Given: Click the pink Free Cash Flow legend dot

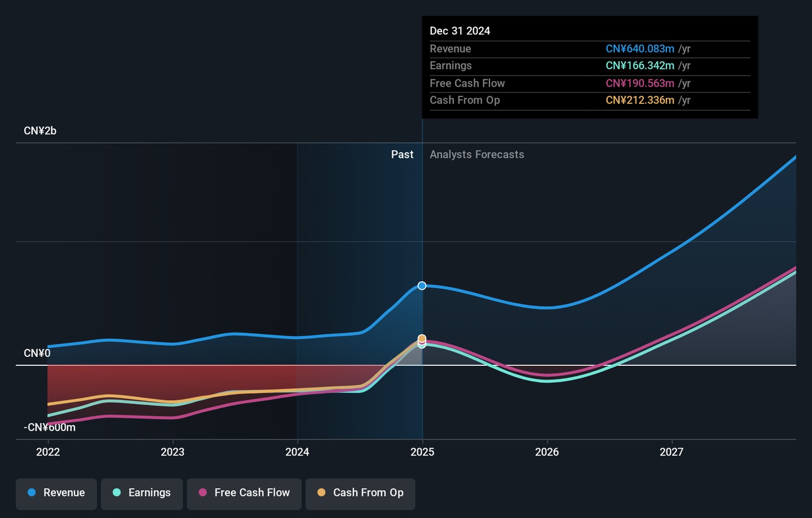Looking at the screenshot, I should [203, 493].
